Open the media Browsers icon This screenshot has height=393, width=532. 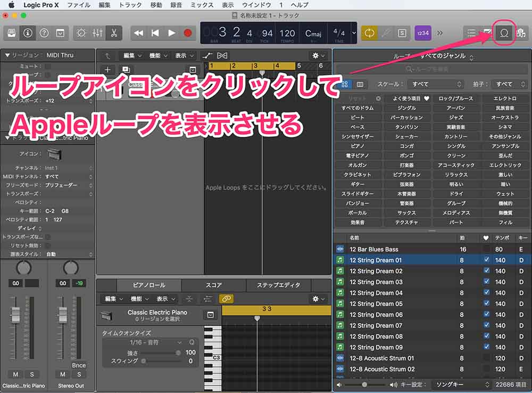[x=520, y=33]
